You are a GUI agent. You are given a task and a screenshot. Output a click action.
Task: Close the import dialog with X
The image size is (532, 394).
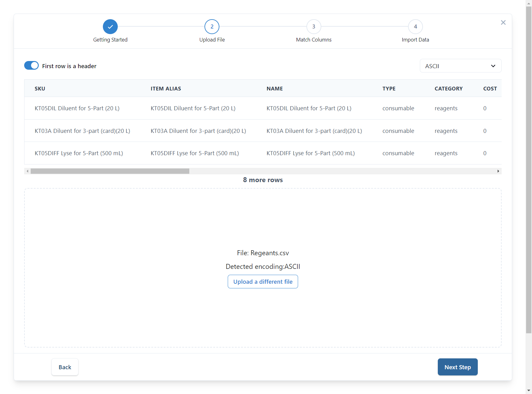click(x=503, y=23)
